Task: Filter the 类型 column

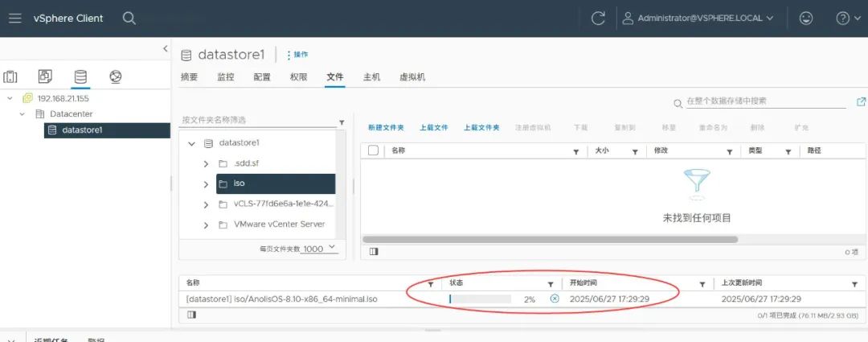Action: (788, 151)
